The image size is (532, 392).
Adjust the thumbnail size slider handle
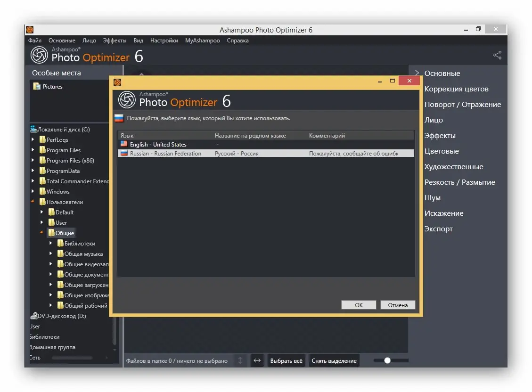tap(387, 360)
